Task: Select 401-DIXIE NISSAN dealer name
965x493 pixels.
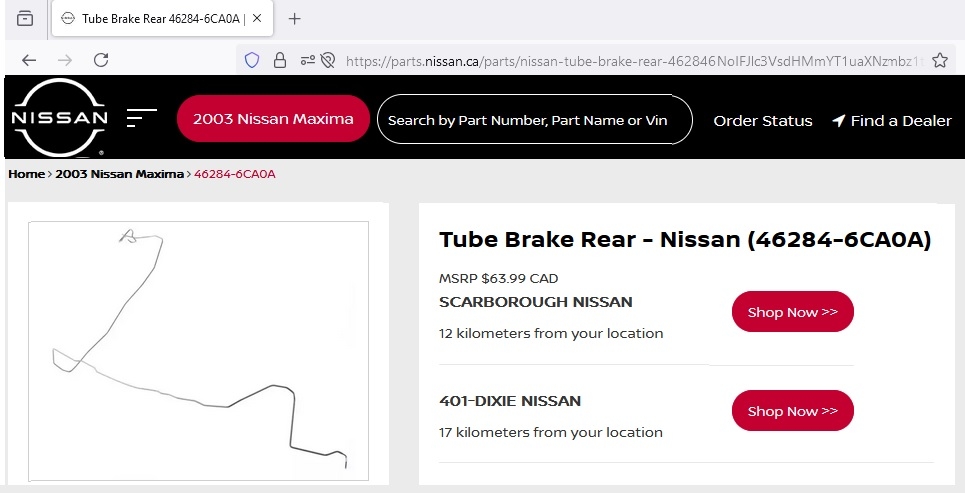Action: 510,401
